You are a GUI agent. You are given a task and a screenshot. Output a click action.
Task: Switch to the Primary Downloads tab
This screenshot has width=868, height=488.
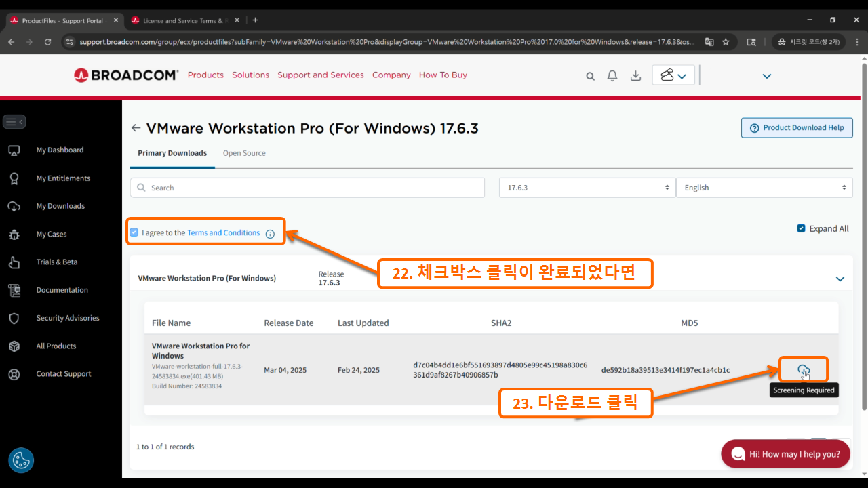point(172,153)
